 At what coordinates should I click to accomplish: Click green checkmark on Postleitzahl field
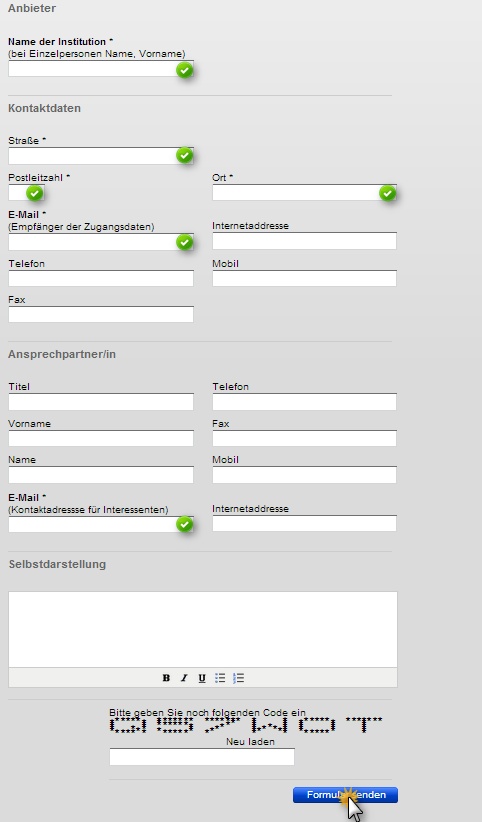[35, 193]
